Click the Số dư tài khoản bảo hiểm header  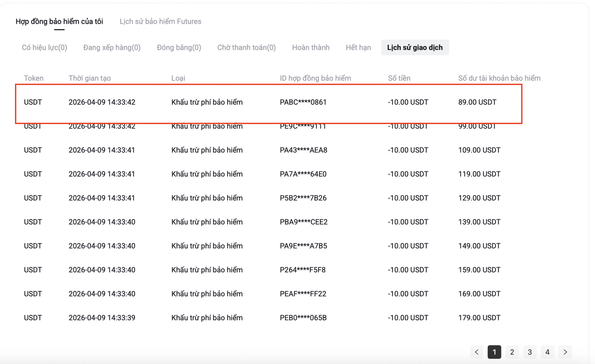coord(499,78)
